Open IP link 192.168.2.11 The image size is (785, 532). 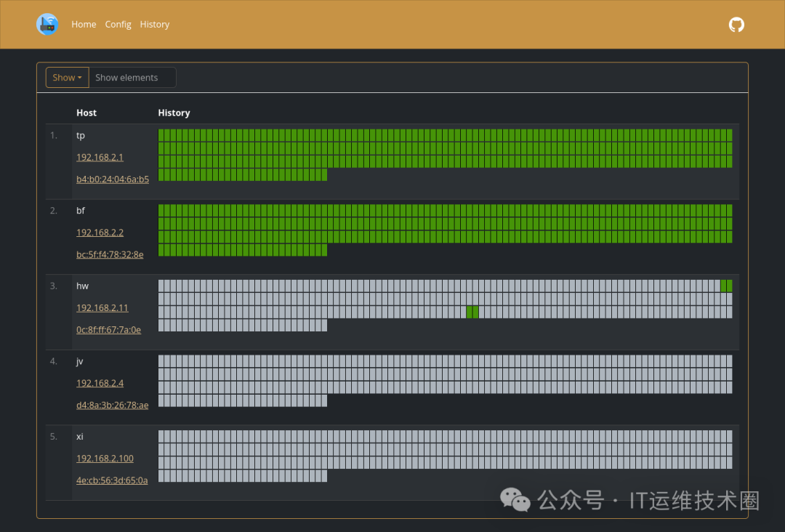(102, 307)
